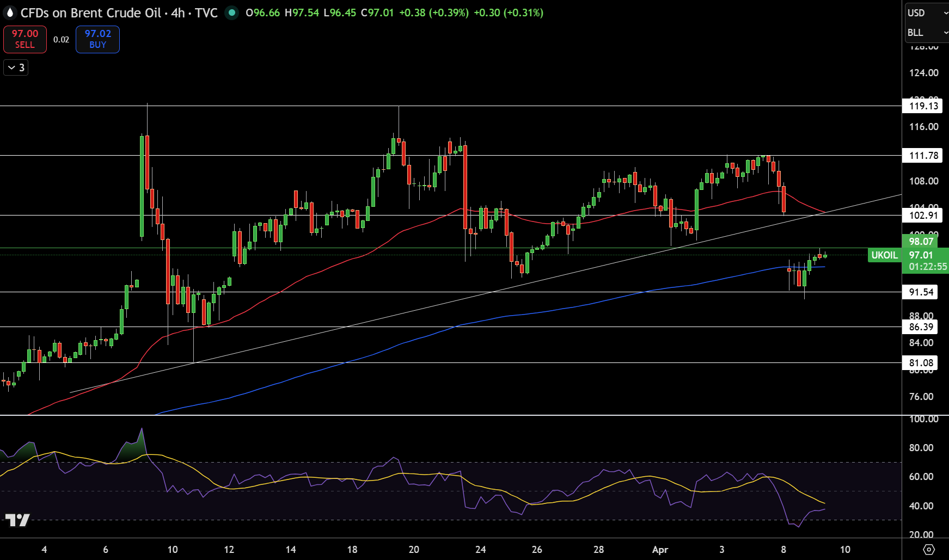Click the 91.54 price level label
This screenshot has width=949, height=560.
coord(920,292)
